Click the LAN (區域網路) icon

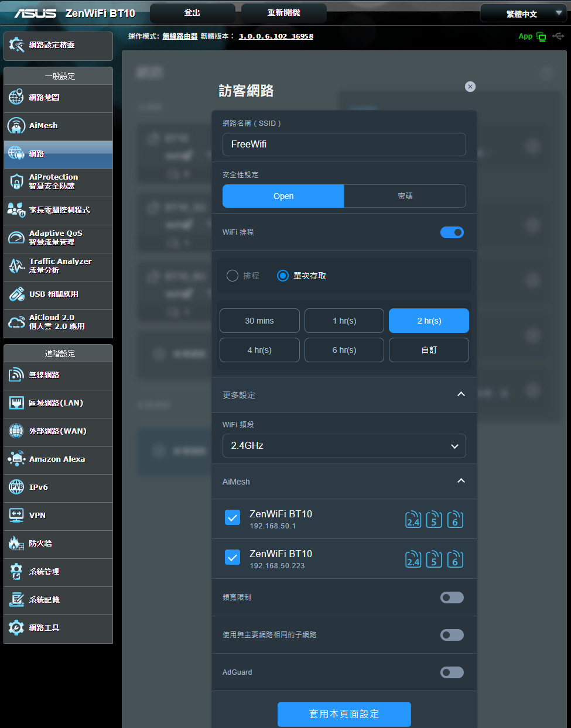[x=16, y=403]
